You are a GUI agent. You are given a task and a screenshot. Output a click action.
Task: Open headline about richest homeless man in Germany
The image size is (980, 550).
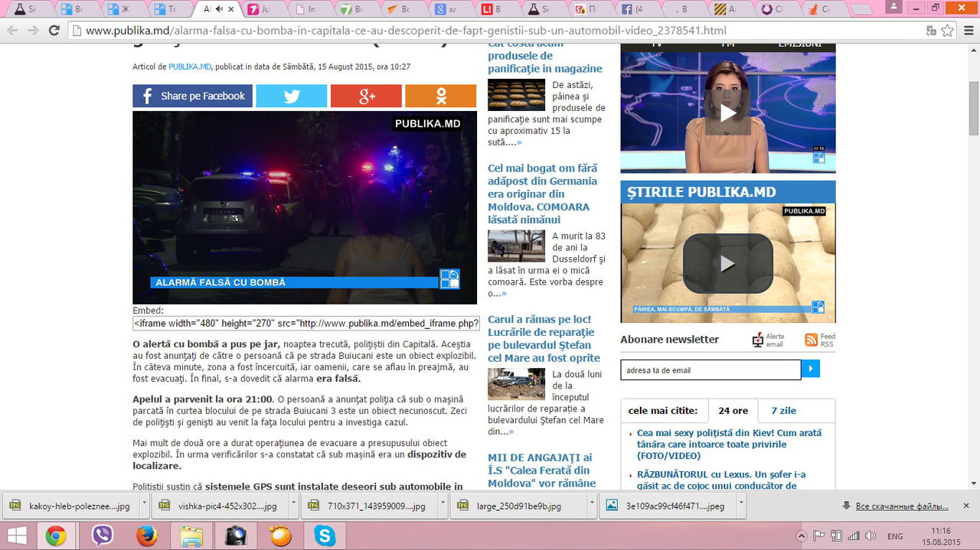pos(542,194)
